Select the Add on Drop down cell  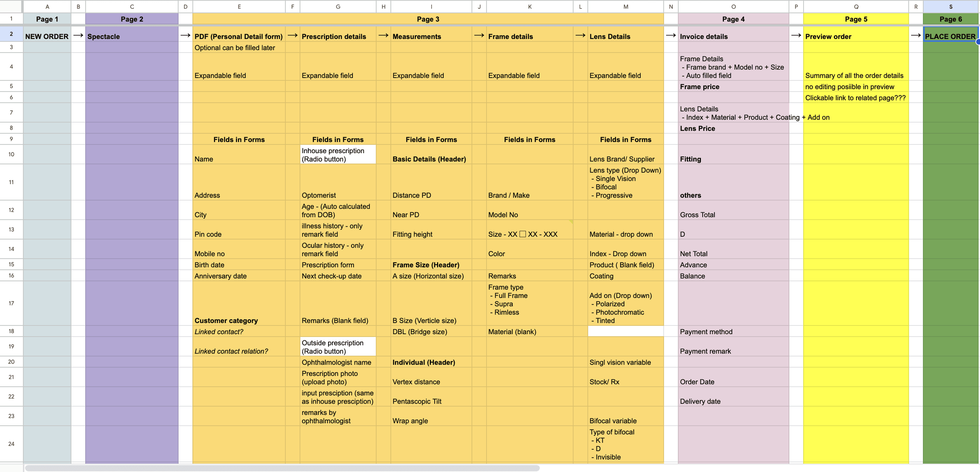(x=625, y=304)
